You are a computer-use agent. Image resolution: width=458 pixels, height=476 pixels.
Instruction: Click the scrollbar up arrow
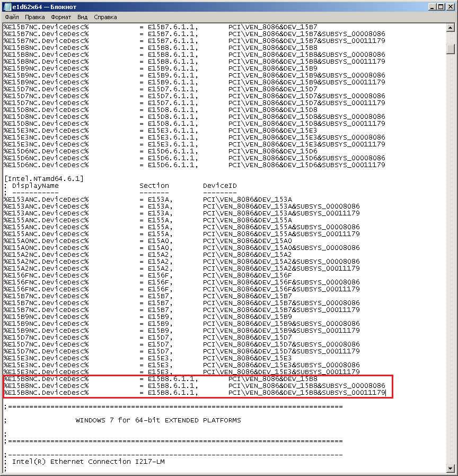coord(451,28)
